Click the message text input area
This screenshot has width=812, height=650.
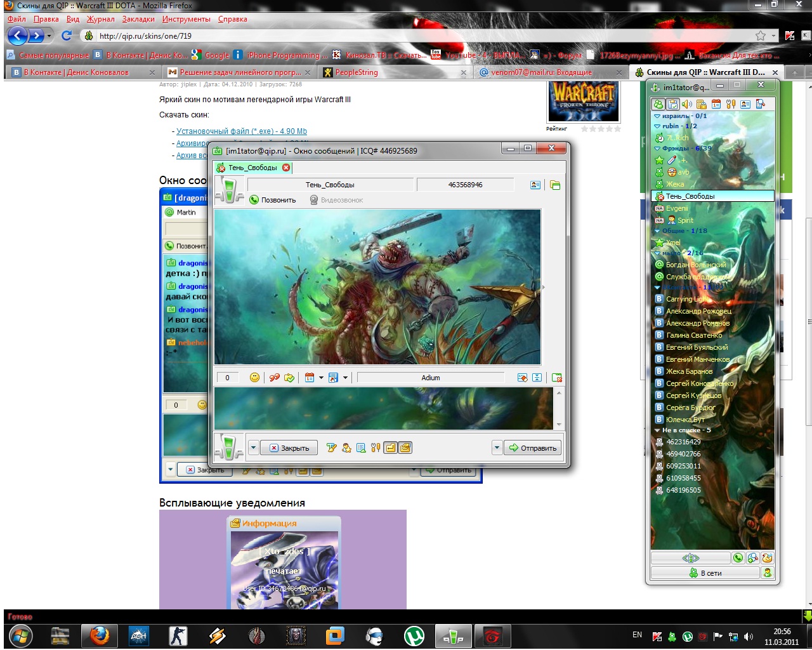click(x=384, y=408)
